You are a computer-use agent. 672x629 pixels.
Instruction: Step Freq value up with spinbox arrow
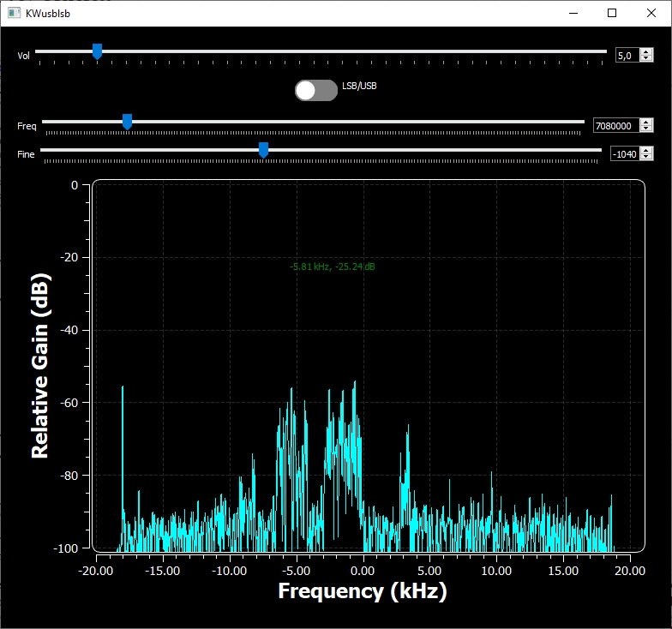pos(647,122)
